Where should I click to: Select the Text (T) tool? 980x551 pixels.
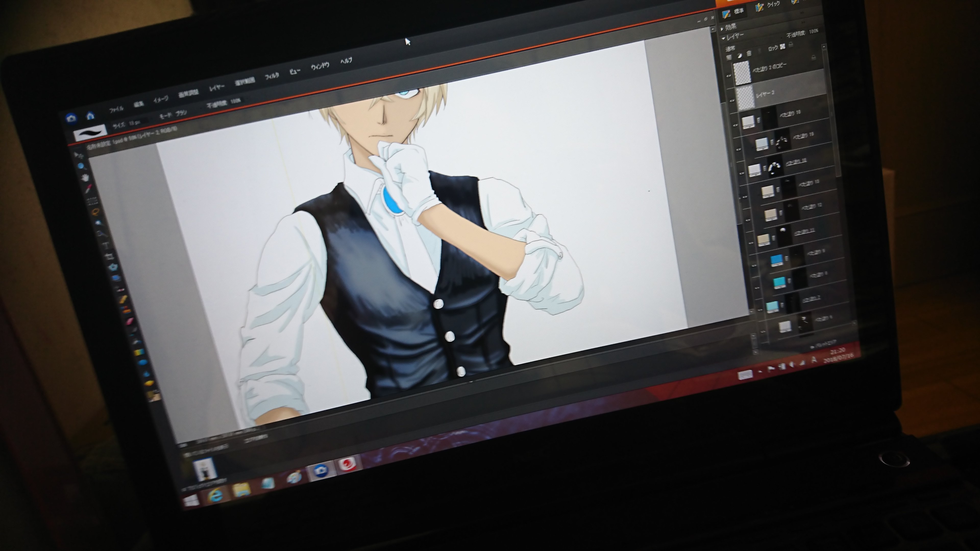click(106, 245)
